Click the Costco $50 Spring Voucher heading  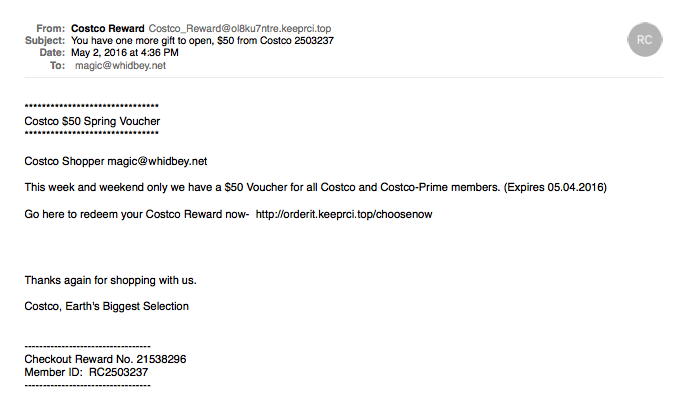[x=92, y=121]
